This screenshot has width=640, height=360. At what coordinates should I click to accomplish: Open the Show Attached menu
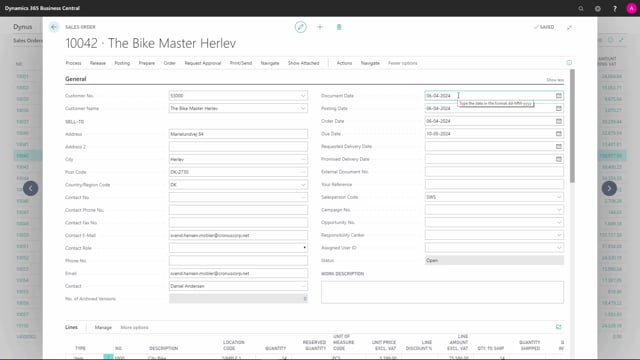pyautogui.click(x=303, y=63)
